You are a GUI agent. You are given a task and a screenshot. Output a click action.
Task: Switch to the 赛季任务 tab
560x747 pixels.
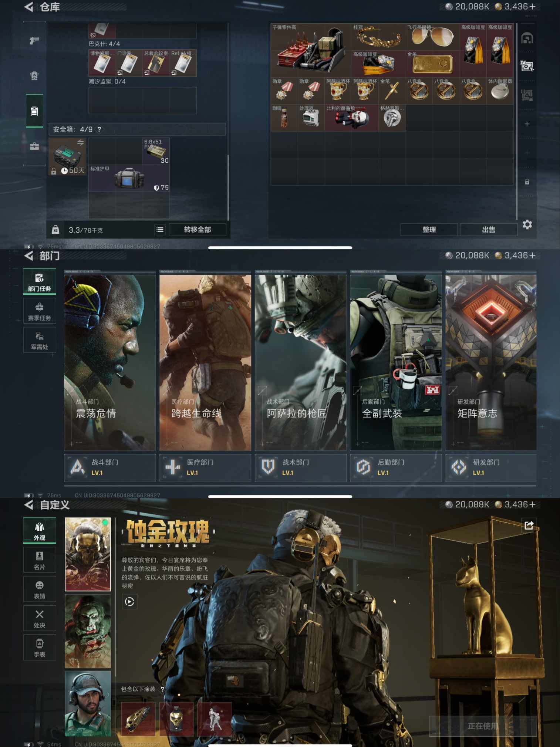[x=40, y=311]
